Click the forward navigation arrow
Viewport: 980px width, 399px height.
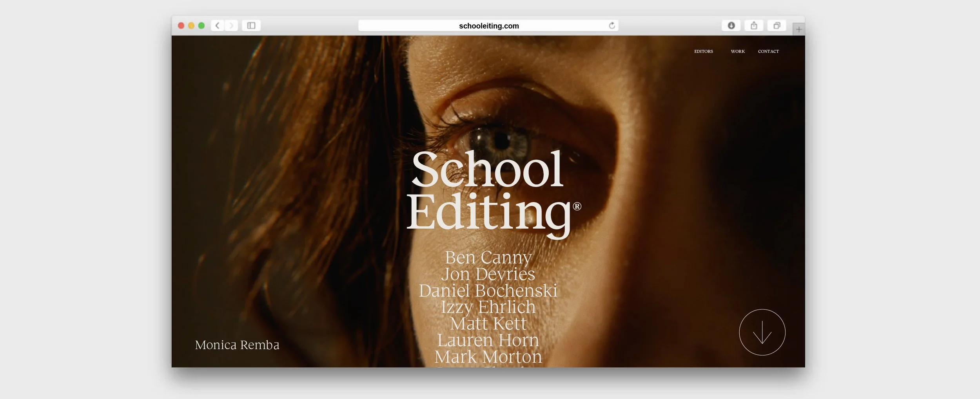pos(231,25)
